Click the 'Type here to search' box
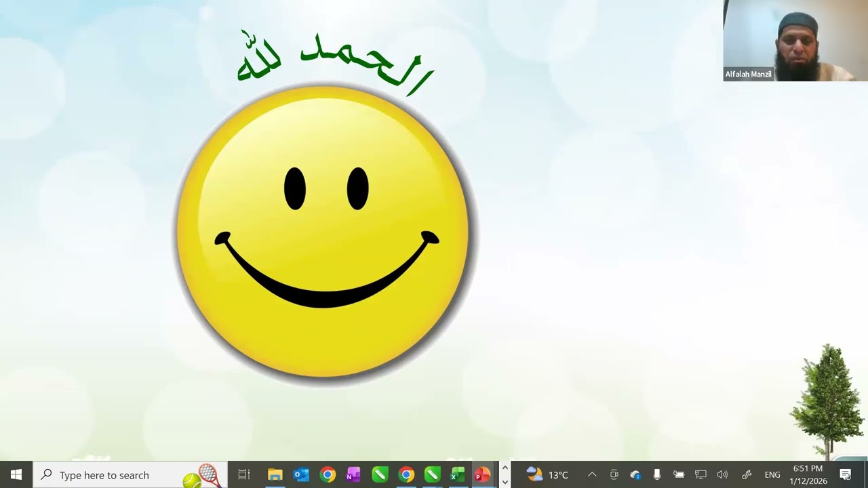The image size is (868, 488). (x=130, y=474)
